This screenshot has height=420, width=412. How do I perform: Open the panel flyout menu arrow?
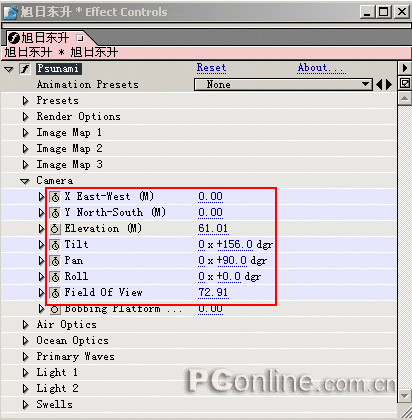click(x=405, y=68)
